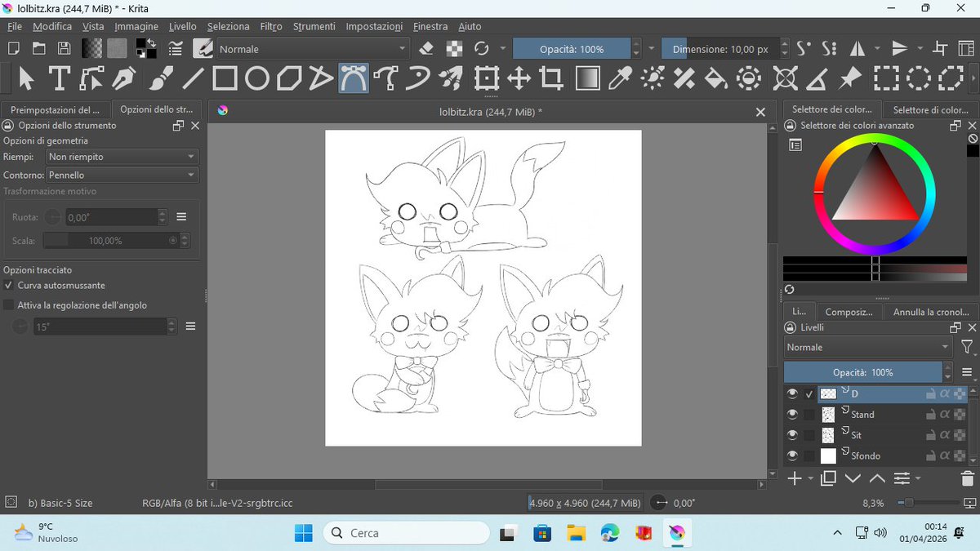Screen dimensions: 980x551
Task: Select the Freehand Brush tool
Action: click(161, 78)
